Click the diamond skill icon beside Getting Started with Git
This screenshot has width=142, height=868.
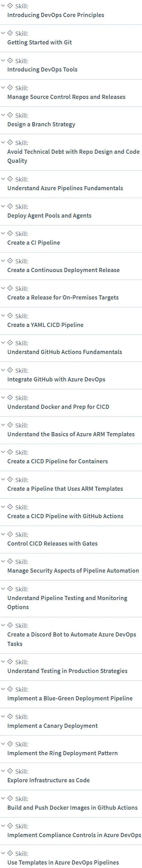(10, 33)
